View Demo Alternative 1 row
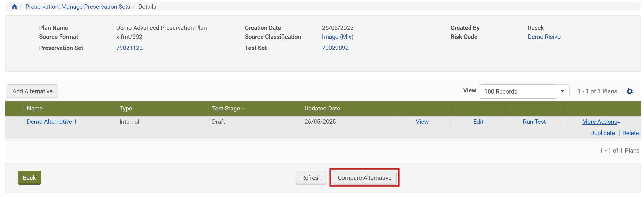The width and height of the screenshot is (644, 197). (422, 122)
